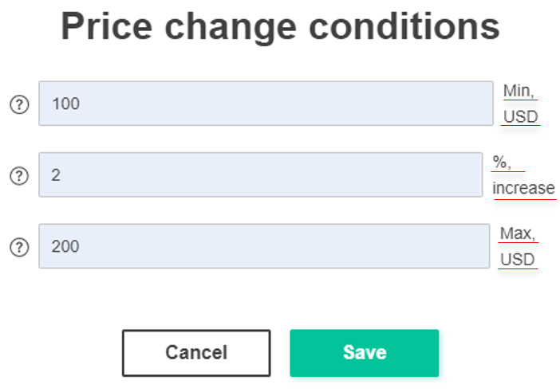This screenshot has width=560, height=392.
Task: Save the price change conditions
Action: point(365,353)
